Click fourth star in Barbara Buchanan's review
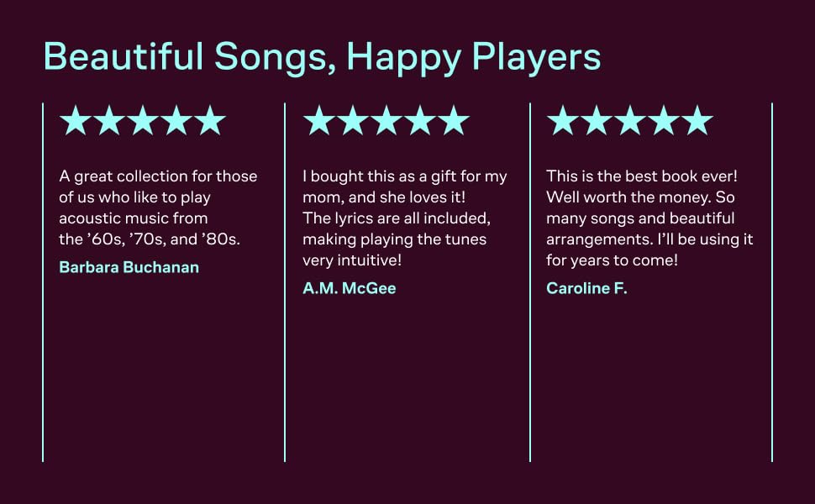This screenshot has width=815, height=504. pos(176,121)
